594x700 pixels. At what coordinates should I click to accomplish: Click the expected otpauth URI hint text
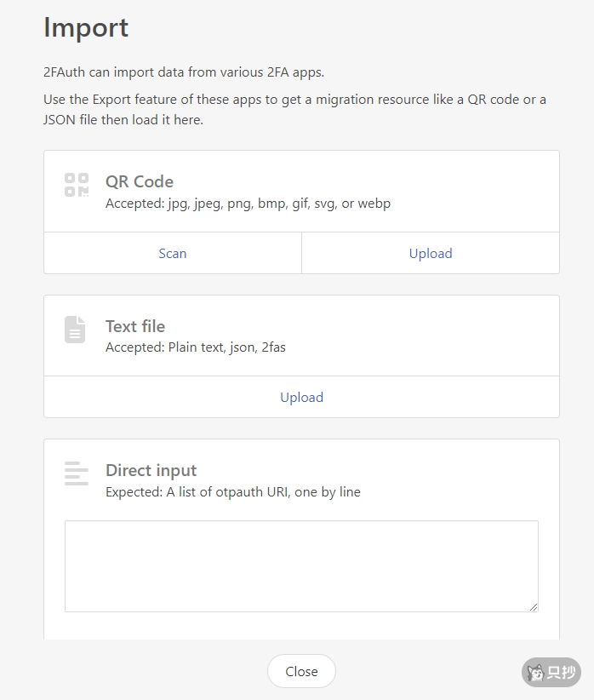(232, 491)
